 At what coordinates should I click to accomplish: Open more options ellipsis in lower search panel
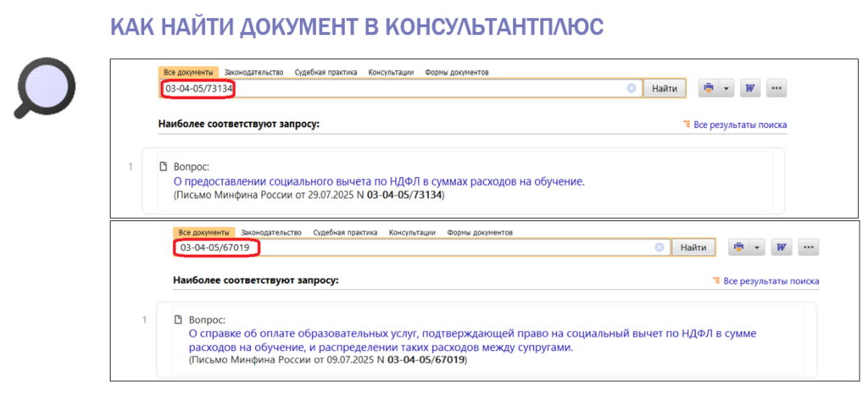(x=809, y=247)
